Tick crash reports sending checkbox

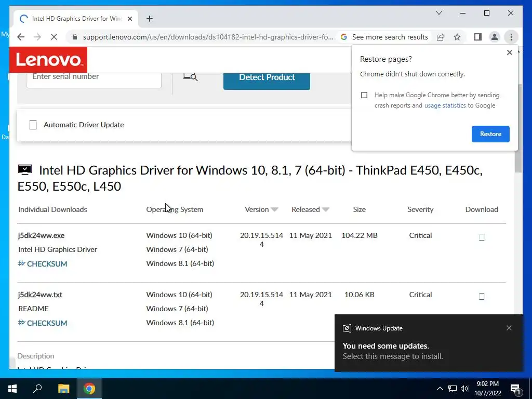point(364,95)
